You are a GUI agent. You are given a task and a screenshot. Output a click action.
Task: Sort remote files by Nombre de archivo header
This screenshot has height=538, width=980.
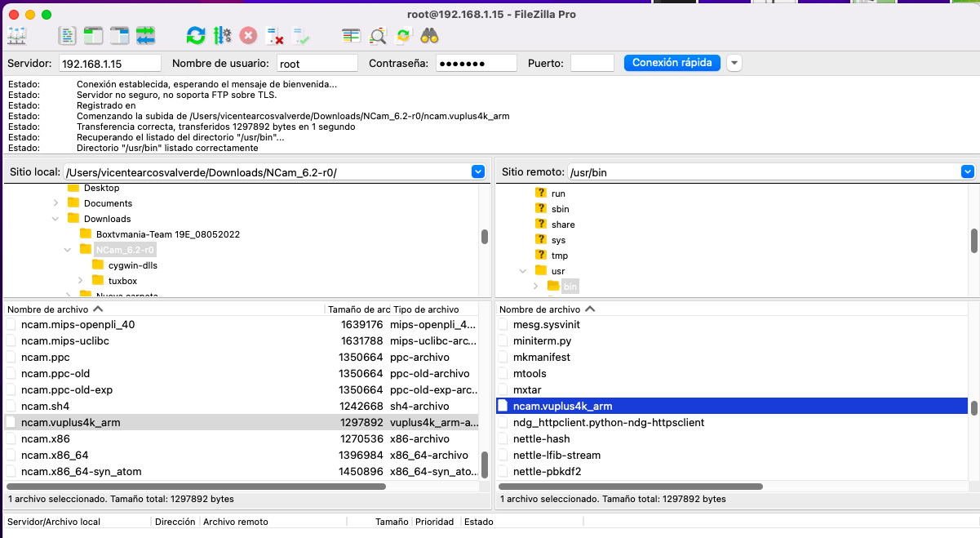click(x=540, y=309)
